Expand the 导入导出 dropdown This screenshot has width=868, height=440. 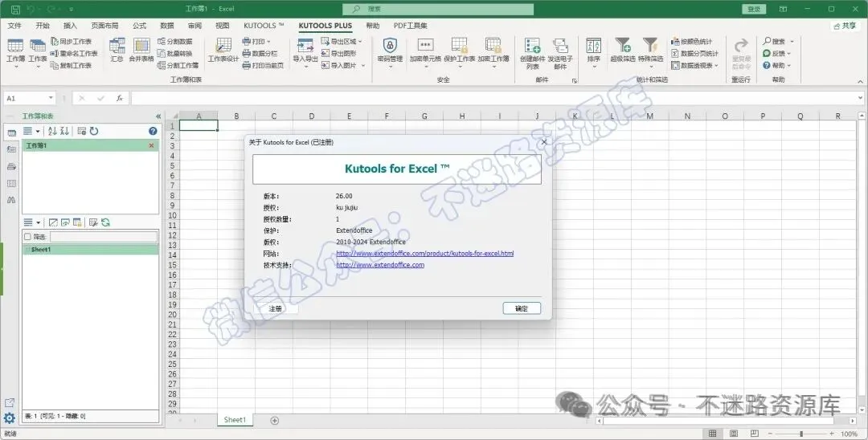(305, 67)
